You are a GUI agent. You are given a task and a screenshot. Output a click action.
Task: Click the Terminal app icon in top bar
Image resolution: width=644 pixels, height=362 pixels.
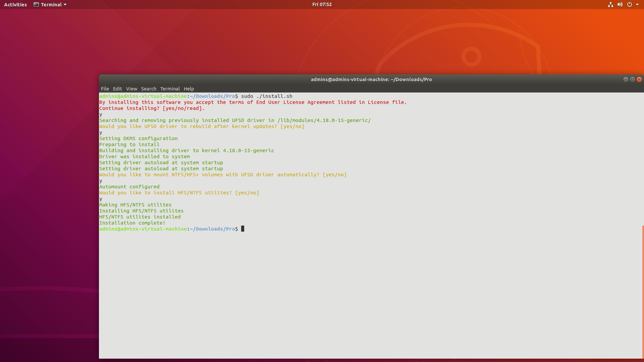(x=36, y=5)
